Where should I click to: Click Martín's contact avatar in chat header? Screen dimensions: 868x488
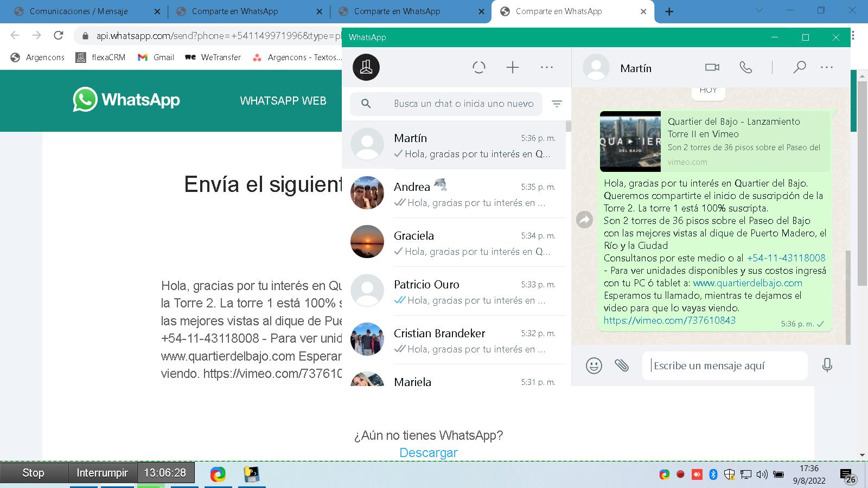pyautogui.click(x=596, y=68)
